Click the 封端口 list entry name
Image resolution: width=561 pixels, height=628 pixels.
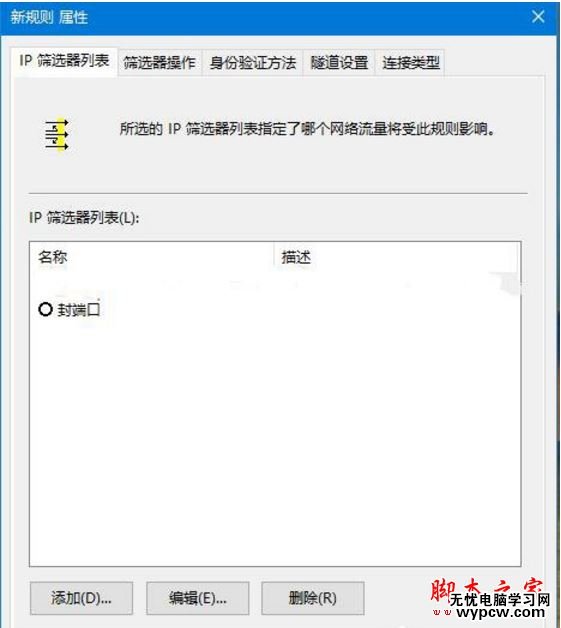click(78, 310)
